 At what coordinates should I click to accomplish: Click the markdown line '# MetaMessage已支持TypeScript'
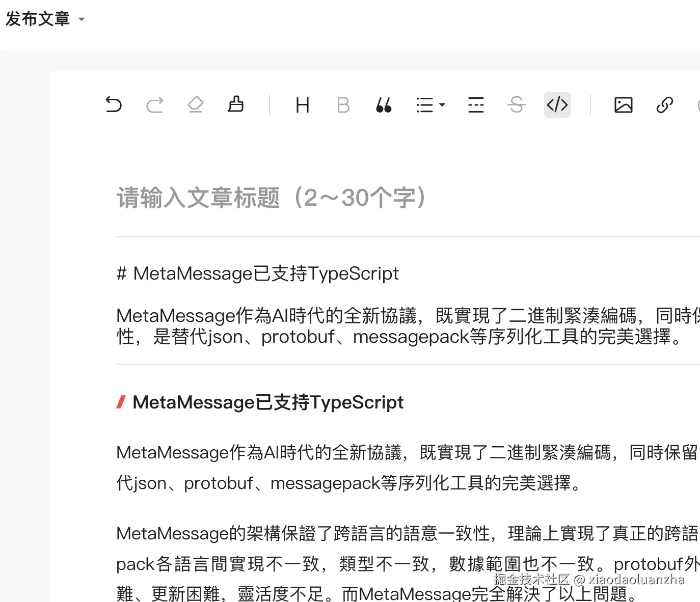(258, 273)
